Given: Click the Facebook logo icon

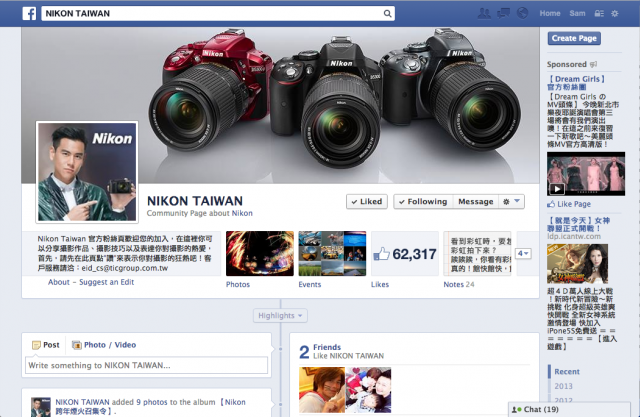Looking at the screenshot, I should [x=29, y=13].
